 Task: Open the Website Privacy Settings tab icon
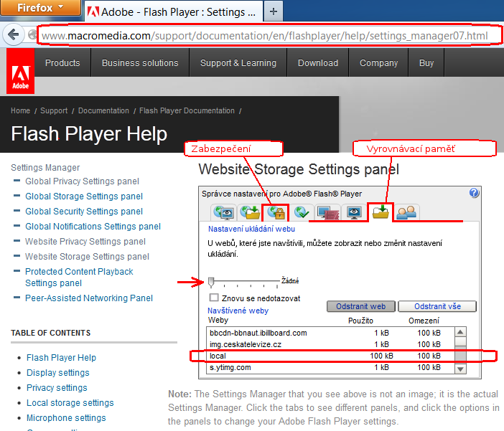354,212
